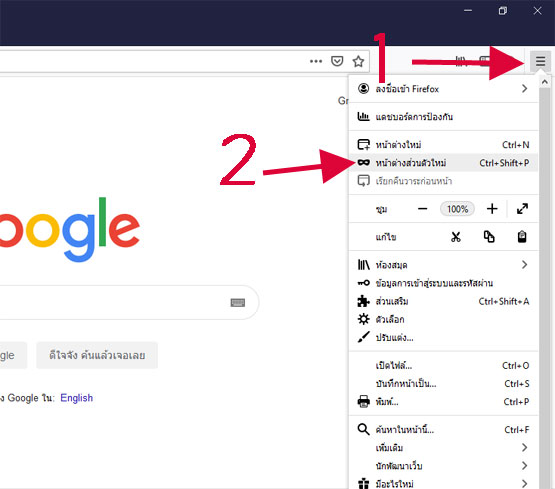This screenshot has height=489, width=555.
Task: Open the 'ห้องสมุด' library entry
Action: coord(443,265)
